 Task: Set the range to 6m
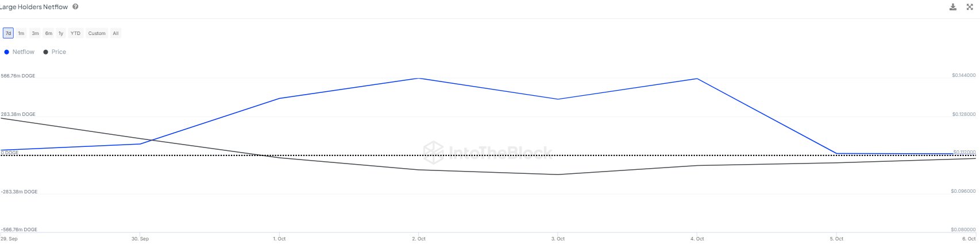(49, 33)
